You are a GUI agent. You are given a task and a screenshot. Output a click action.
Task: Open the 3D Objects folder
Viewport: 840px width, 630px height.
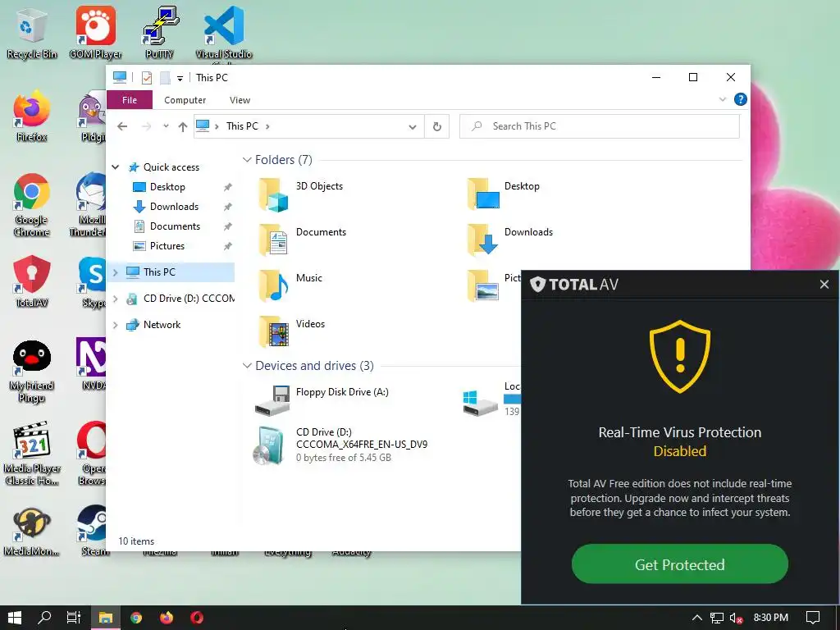point(300,194)
